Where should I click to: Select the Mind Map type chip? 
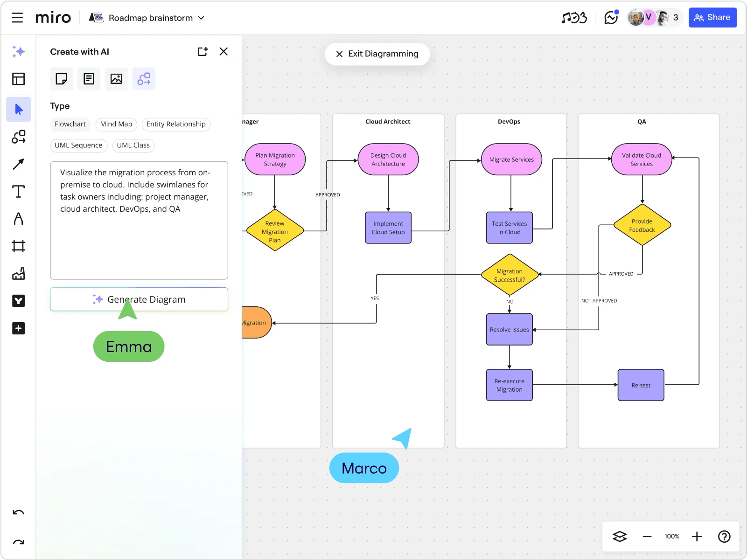(x=116, y=124)
